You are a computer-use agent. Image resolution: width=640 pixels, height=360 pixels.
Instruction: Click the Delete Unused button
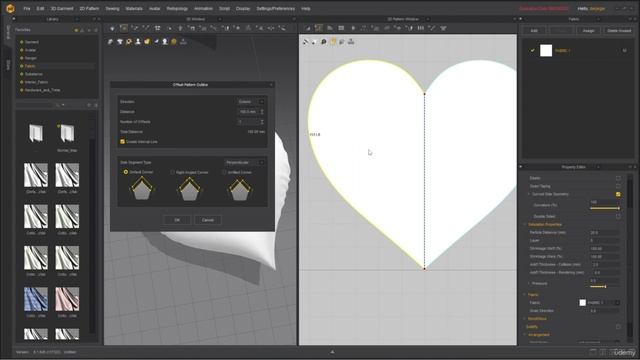pyautogui.click(x=619, y=31)
